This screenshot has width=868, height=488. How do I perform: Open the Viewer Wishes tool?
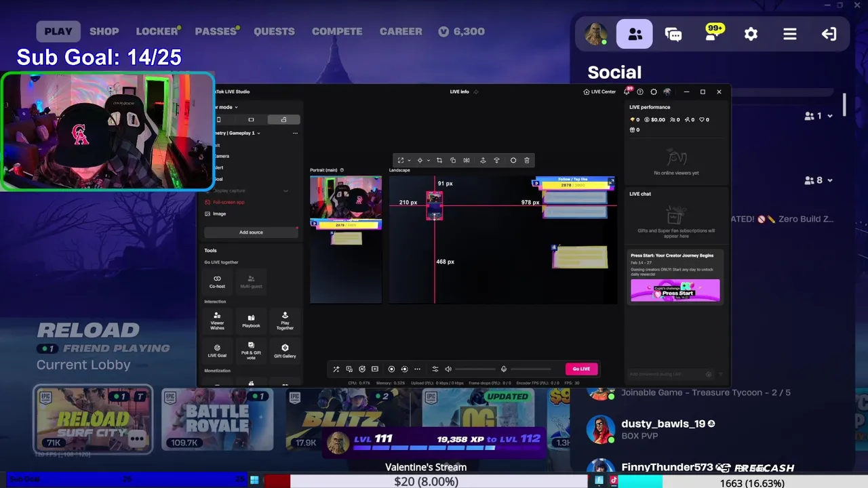pos(217,321)
